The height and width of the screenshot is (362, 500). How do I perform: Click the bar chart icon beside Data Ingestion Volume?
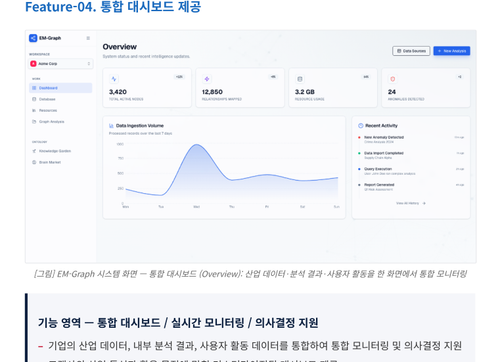111,126
